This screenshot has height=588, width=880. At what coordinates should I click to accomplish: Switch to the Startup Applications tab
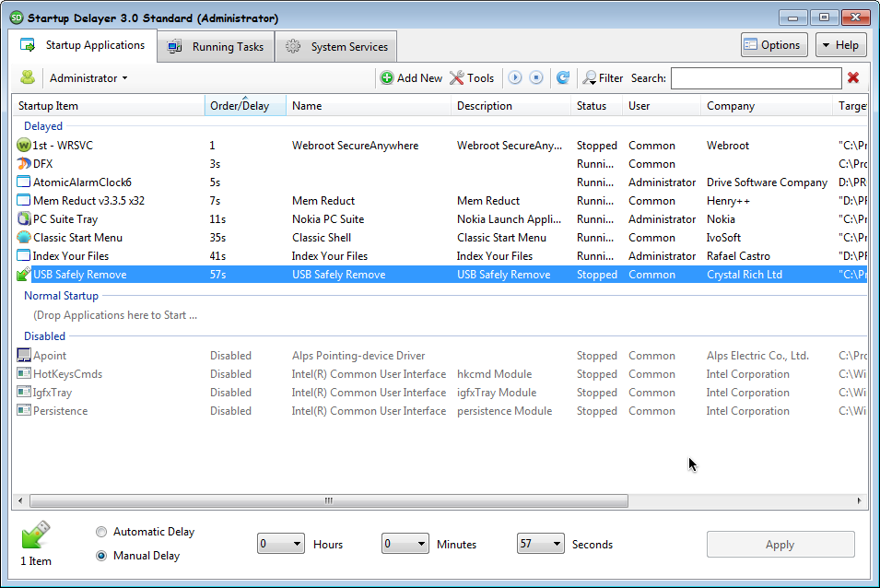click(x=83, y=45)
